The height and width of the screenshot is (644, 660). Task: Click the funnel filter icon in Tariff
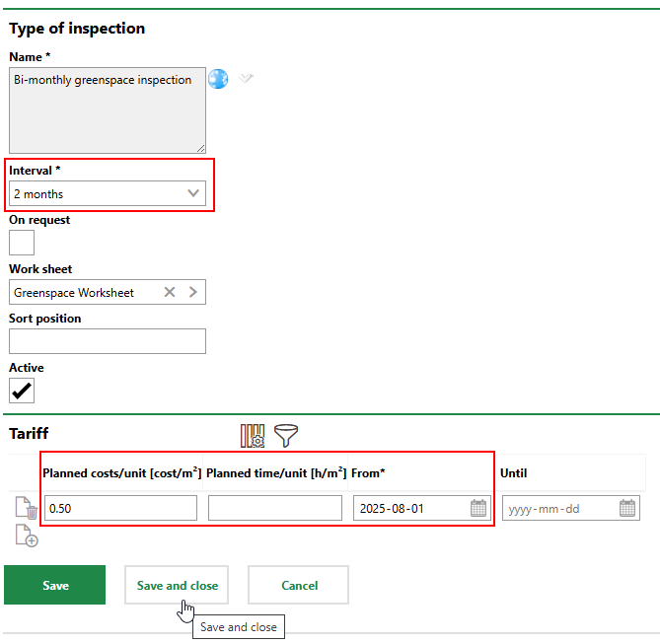click(286, 435)
